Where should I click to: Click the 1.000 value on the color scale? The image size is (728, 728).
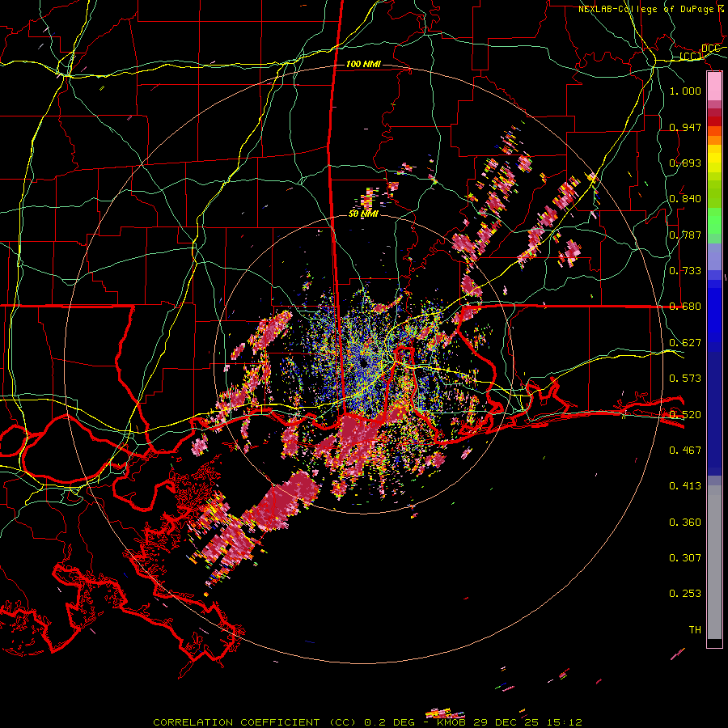pos(685,91)
